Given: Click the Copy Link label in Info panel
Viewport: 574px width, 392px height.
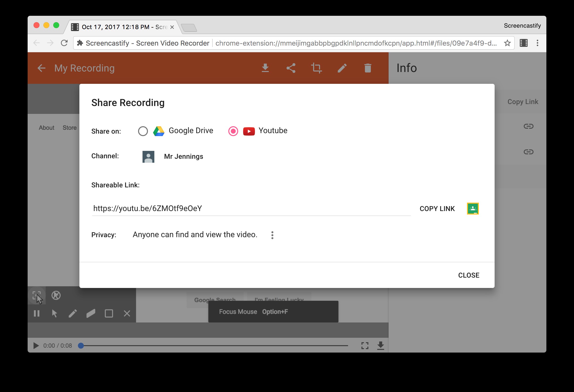Looking at the screenshot, I should tap(523, 102).
